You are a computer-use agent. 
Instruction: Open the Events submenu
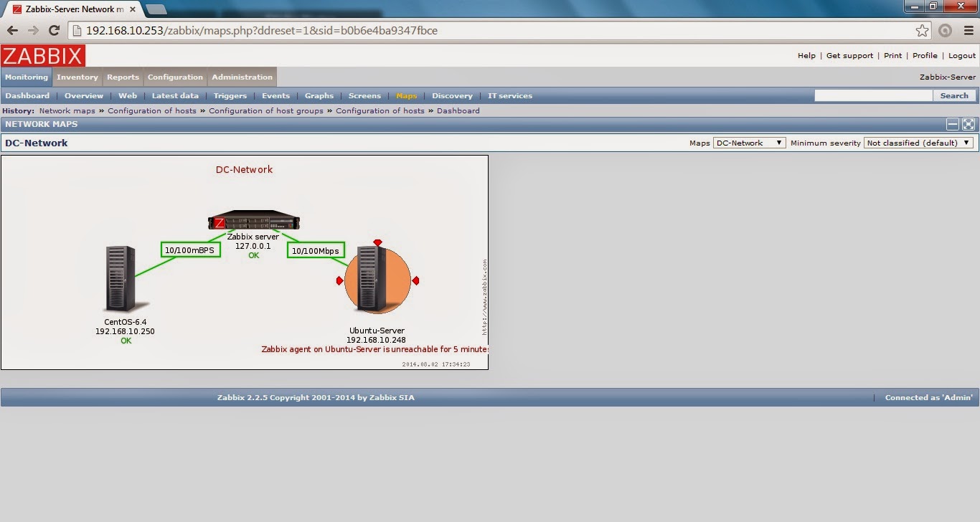(x=275, y=96)
